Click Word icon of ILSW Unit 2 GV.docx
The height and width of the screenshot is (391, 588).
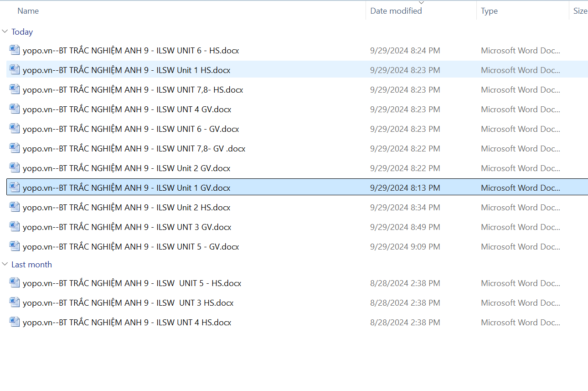pos(15,168)
